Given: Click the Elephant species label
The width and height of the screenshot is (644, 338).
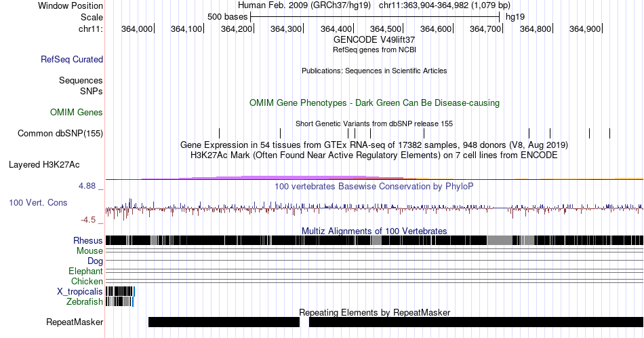Looking at the screenshot, I should [85, 271].
